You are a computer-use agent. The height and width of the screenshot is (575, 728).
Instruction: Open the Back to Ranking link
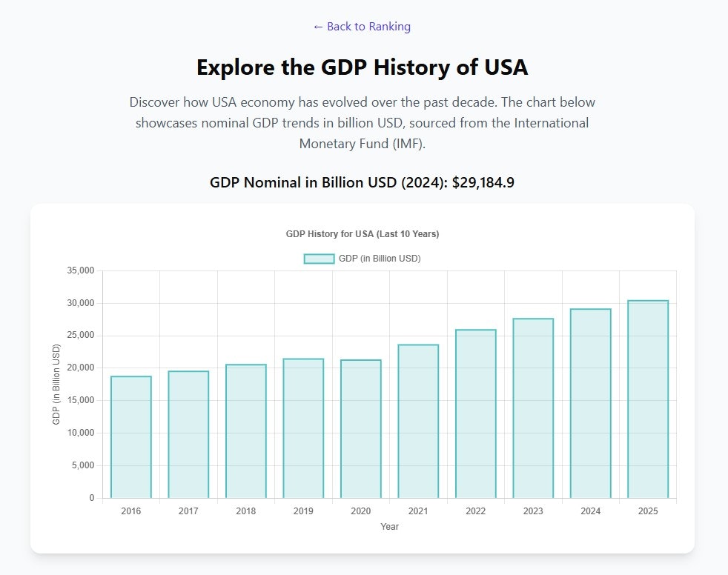361,27
